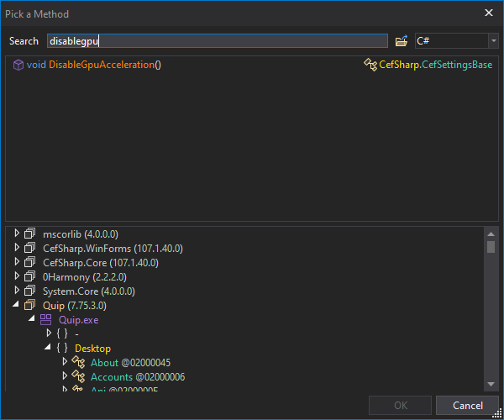This screenshot has height=420, width=504.
Task: Click the Quip.exe module icon
Action: point(45,319)
